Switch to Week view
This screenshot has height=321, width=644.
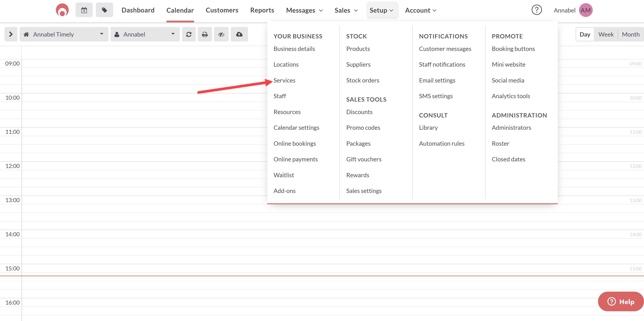(x=606, y=34)
